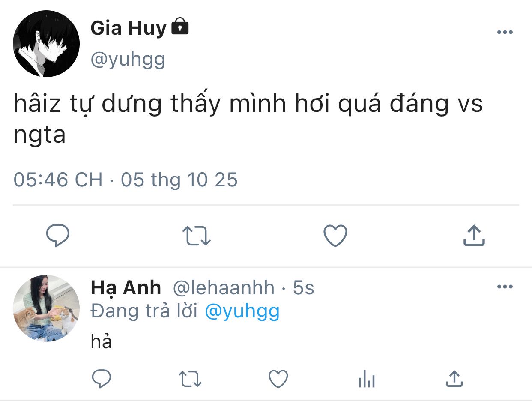Image resolution: width=532 pixels, height=401 pixels.
Task: Reply to Hạ Anh's comment
Action: click(x=102, y=379)
